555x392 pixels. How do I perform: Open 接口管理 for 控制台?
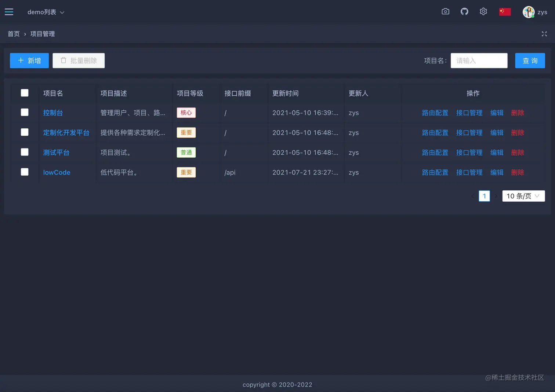click(x=469, y=113)
